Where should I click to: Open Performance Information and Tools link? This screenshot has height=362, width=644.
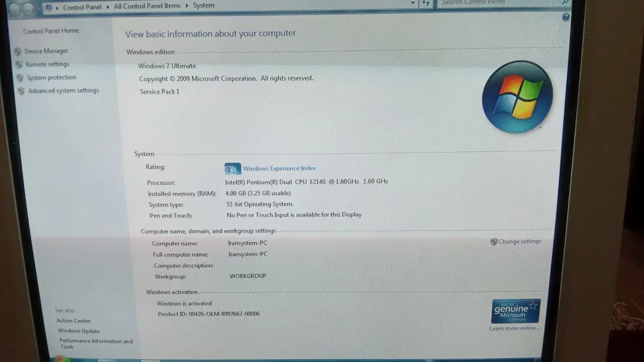tap(96, 344)
